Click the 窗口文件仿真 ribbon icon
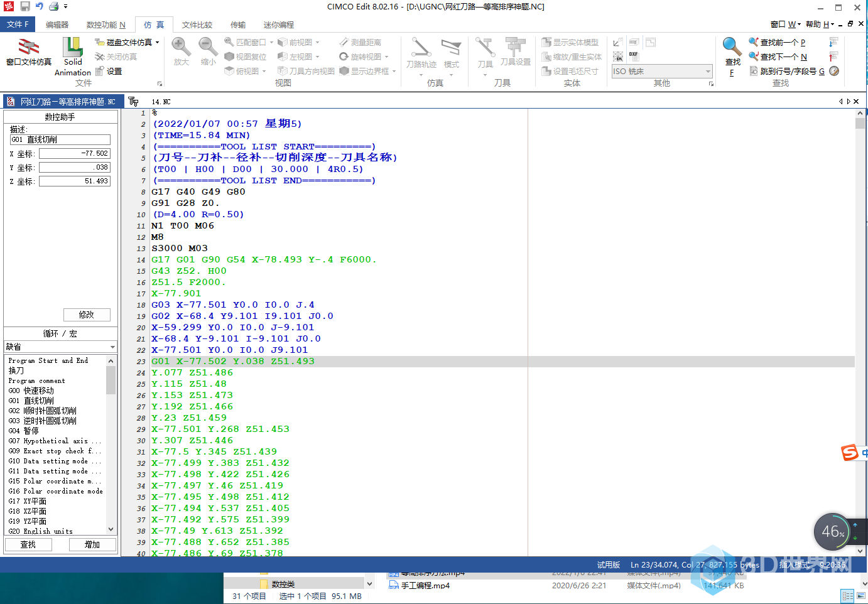 pos(28,51)
